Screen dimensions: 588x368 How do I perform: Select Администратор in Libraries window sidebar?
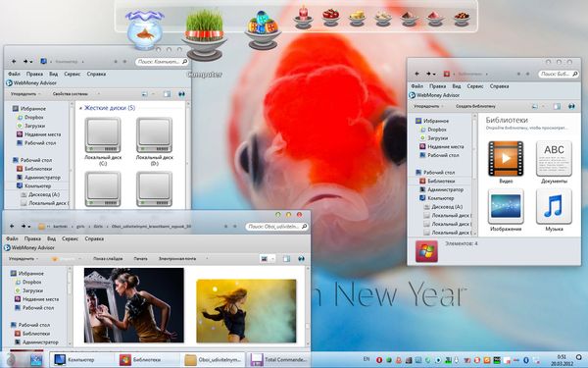pyautogui.click(x=441, y=189)
